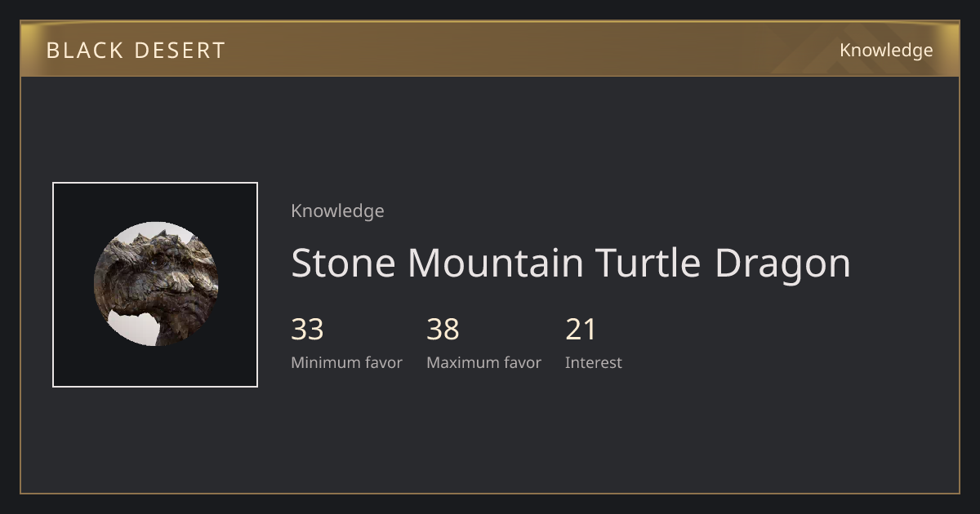Select the interest value 21

[581, 330]
